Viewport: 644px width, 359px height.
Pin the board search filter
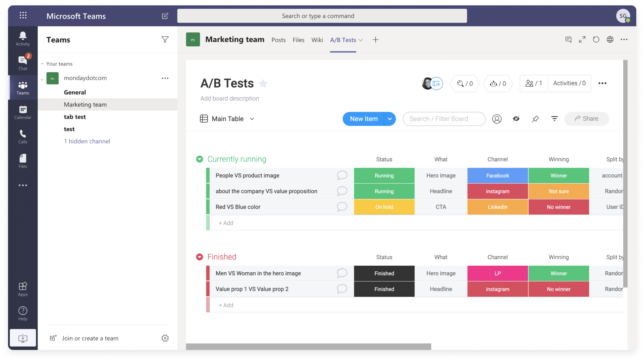(x=535, y=119)
